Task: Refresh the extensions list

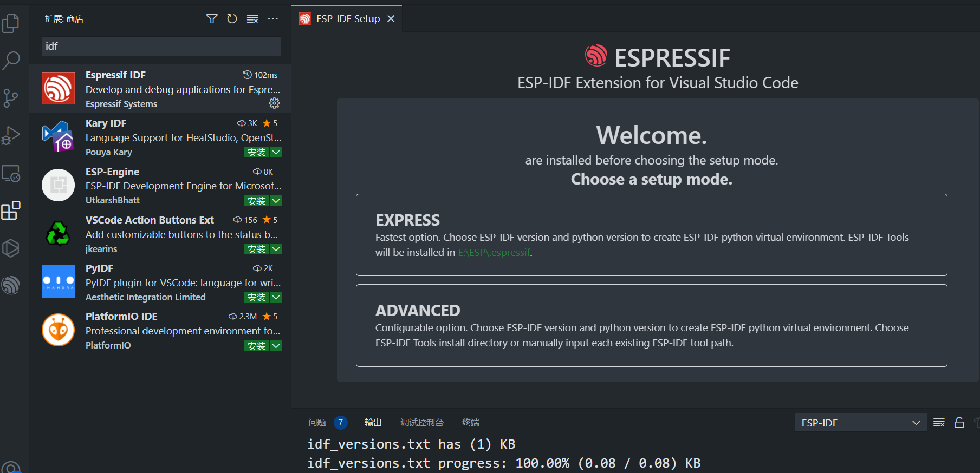Action: pyautogui.click(x=232, y=19)
